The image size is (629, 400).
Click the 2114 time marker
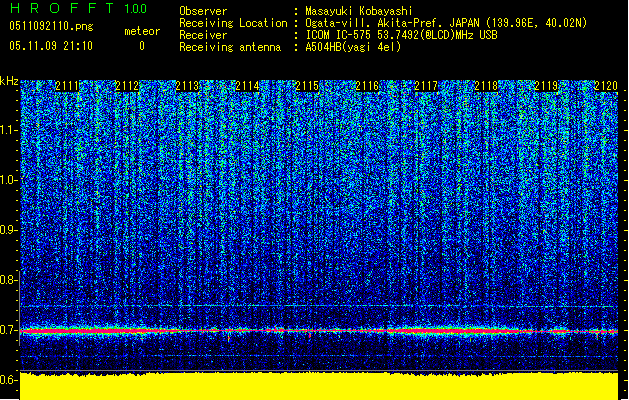coord(247,86)
